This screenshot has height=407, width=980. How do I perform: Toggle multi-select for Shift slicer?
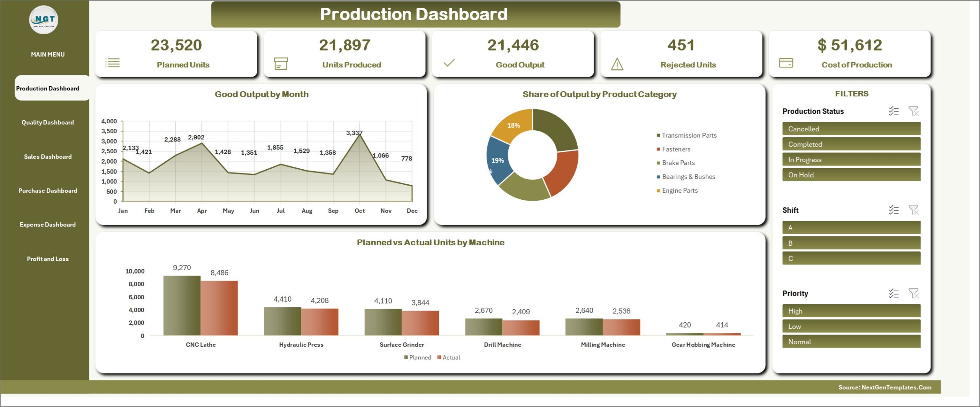pyautogui.click(x=893, y=210)
